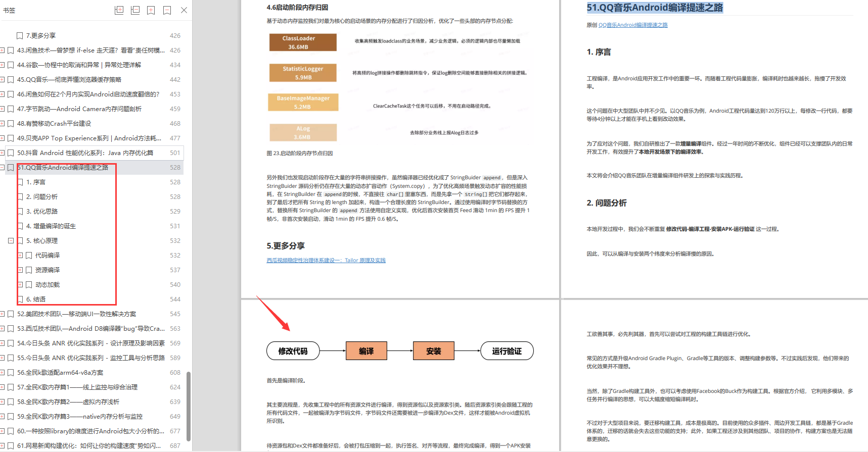868x452 pixels.
Task: Jump to the 6. 结语 bookmark
Action: [x=36, y=299]
